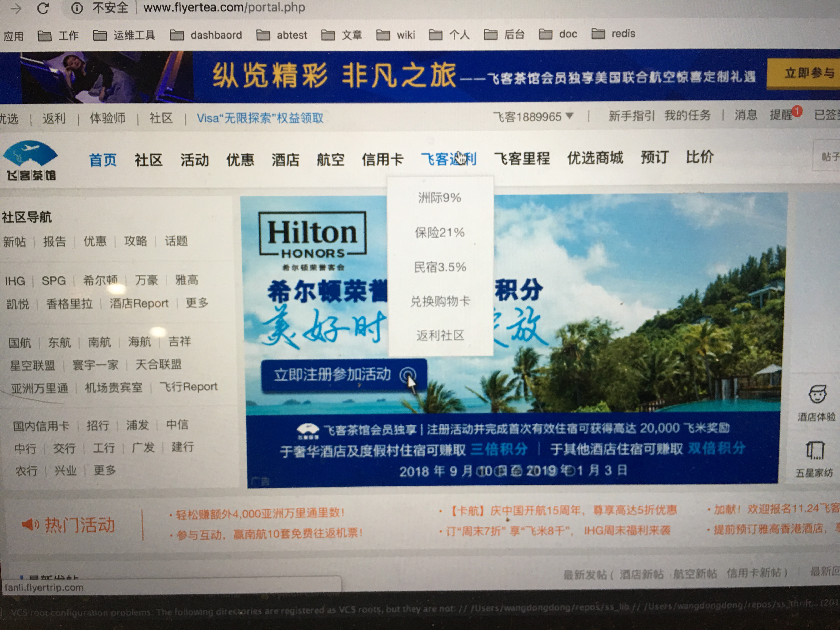Open the 招行 credit card link
Image resolution: width=840 pixels, height=630 pixels.
tap(97, 426)
